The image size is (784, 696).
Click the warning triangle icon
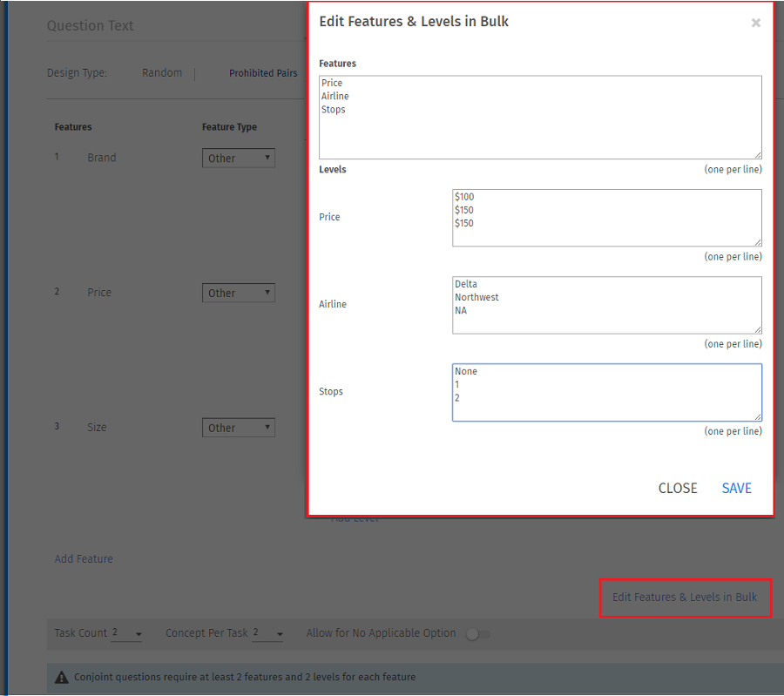click(59, 677)
